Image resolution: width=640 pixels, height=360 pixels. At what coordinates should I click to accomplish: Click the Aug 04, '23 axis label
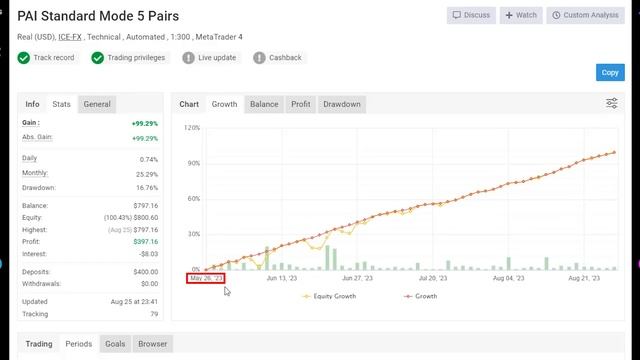(x=509, y=278)
